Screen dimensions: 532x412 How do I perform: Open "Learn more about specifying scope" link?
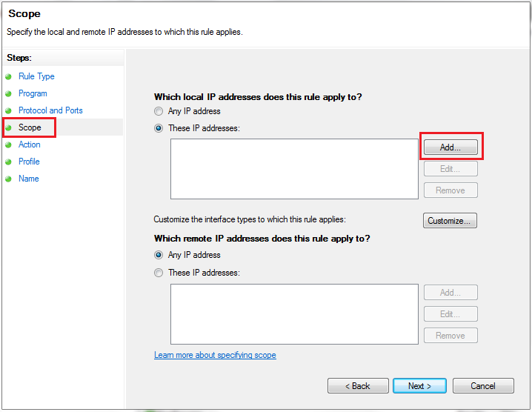pyautogui.click(x=215, y=355)
